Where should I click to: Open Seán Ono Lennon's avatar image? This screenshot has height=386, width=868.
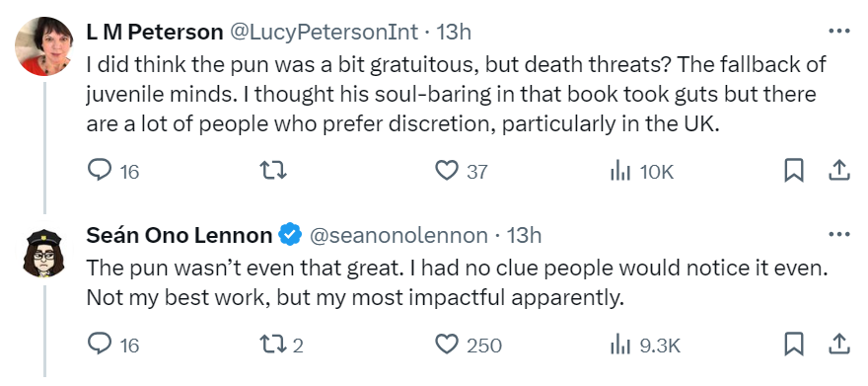pyautogui.click(x=43, y=253)
